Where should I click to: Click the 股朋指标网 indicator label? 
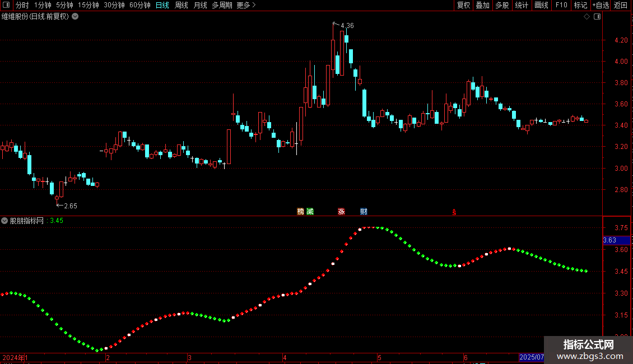click(x=27, y=221)
